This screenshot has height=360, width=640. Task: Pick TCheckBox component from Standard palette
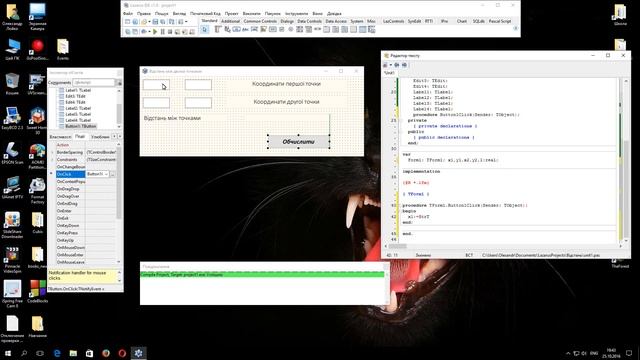pos(282,29)
